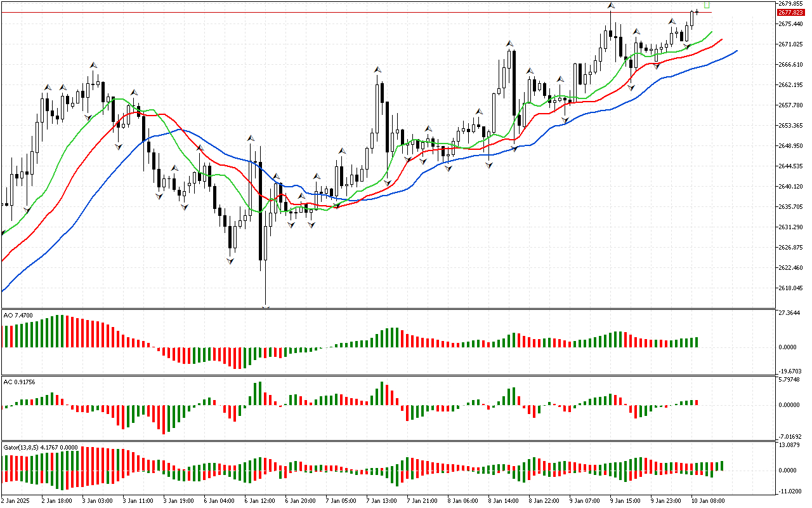Image resolution: width=812 pixels, height=508 pixels.
Task: Click the 2657.780 price level label
Action: click(x=790, y=105)
